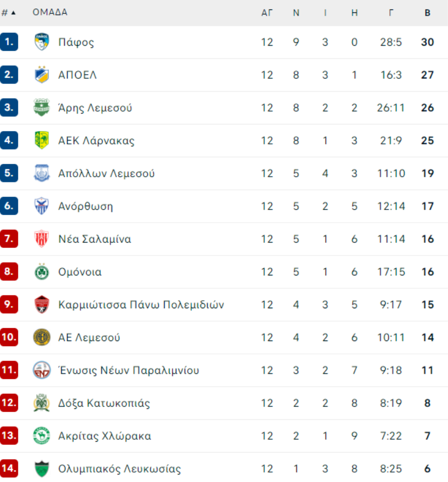Click the Ένωσις Νέων Παραλιμνίου ENP logo
This screenshot has width=448, height=482.
click(41, 370)
